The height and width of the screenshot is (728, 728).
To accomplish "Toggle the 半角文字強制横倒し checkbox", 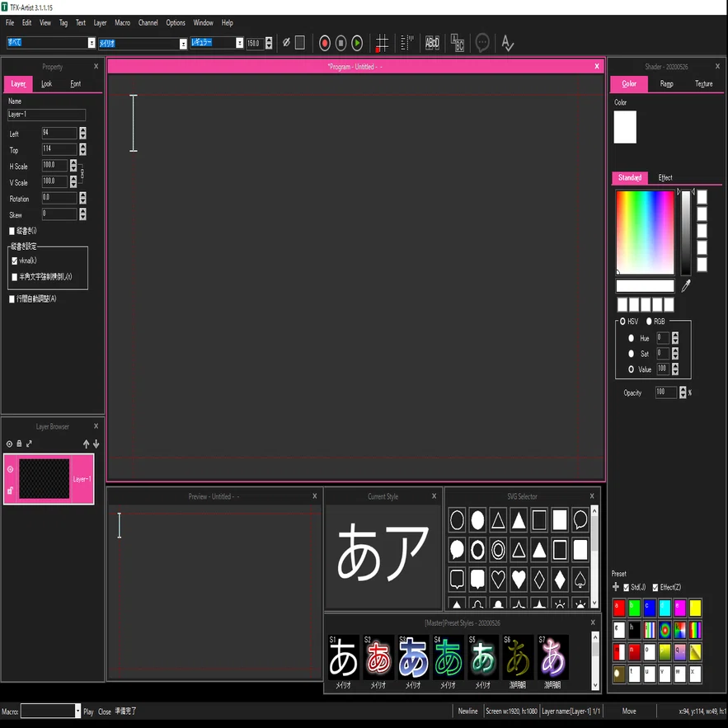I will pyautogui.click(x=14, y=277).
